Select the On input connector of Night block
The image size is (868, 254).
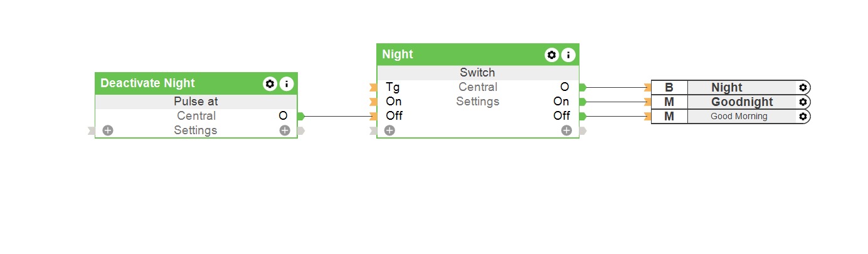[374, 102]
